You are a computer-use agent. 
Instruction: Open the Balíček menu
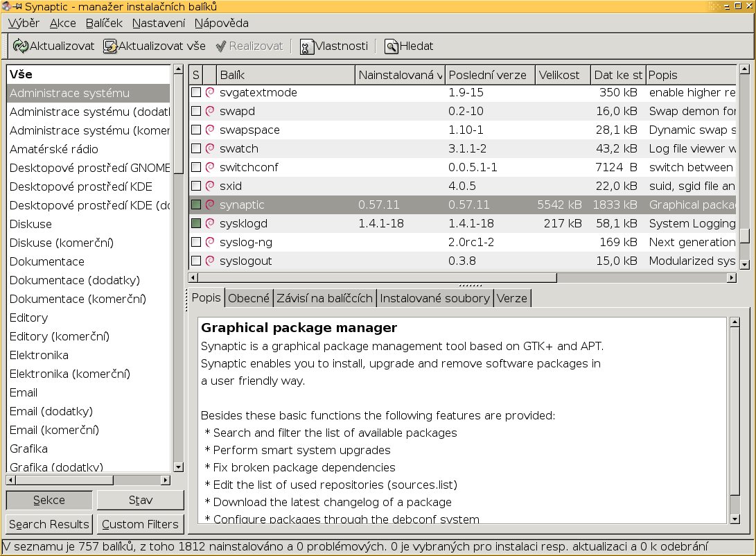[x=104, y=23]
